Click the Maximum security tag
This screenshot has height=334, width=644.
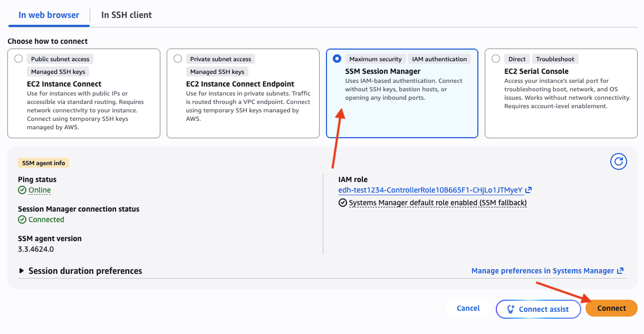pos(376,59)
